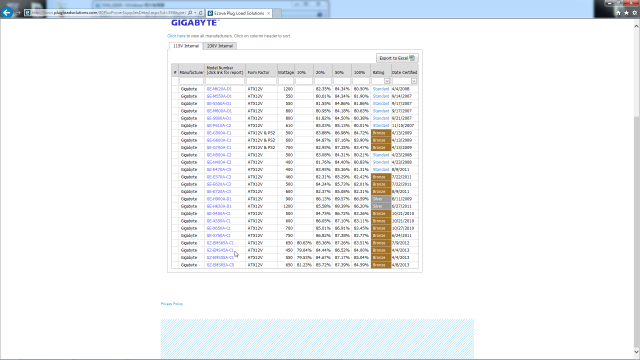
Task: Click 'ATX12V & PS2' in the 700W row
Action: pos(261,148)
